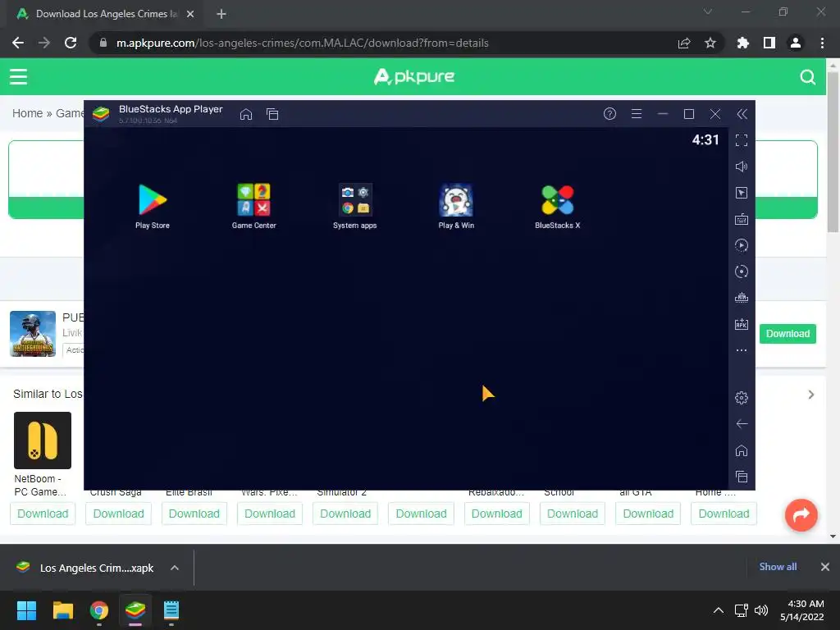Image resolution: width=840 pixels, height=630 pixels.
Task: Click Download under Simulator 2
Action: (x=345, y=514)
